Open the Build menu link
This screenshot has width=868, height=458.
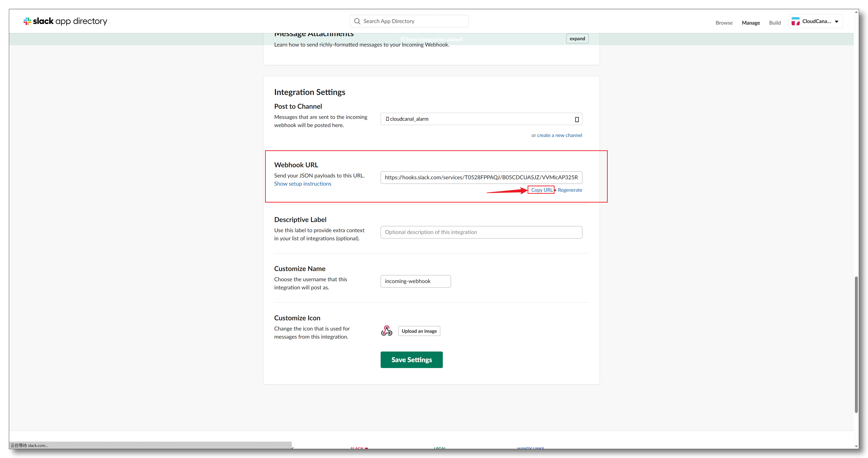775,23
